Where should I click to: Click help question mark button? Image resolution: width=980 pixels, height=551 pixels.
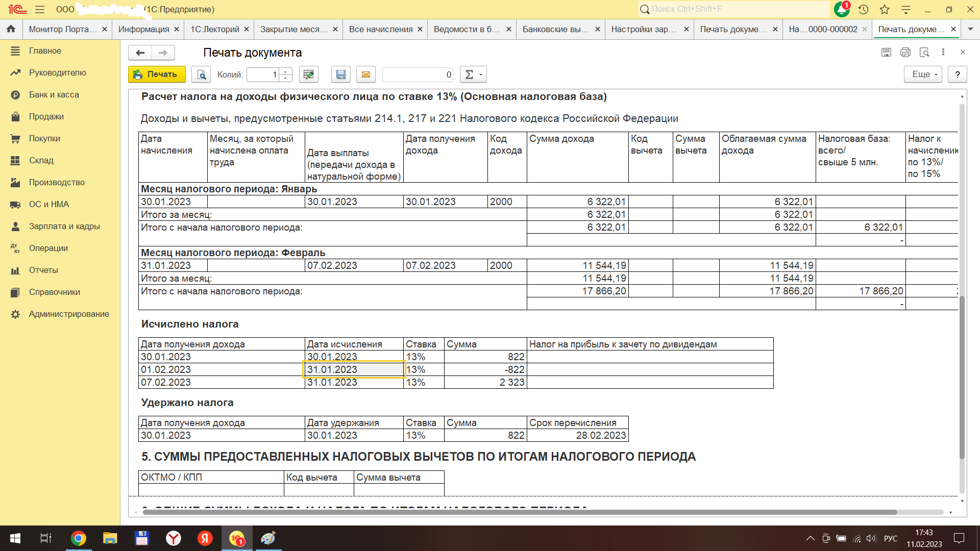(x=958, y=74)
